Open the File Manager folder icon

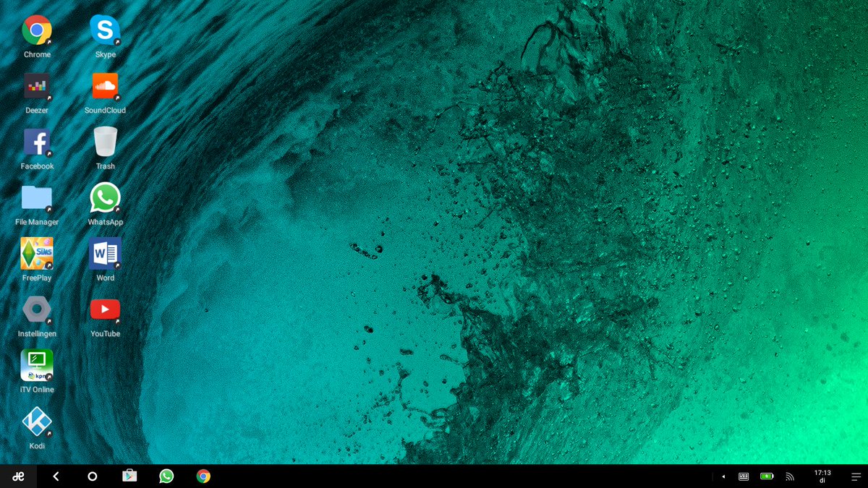37,197
